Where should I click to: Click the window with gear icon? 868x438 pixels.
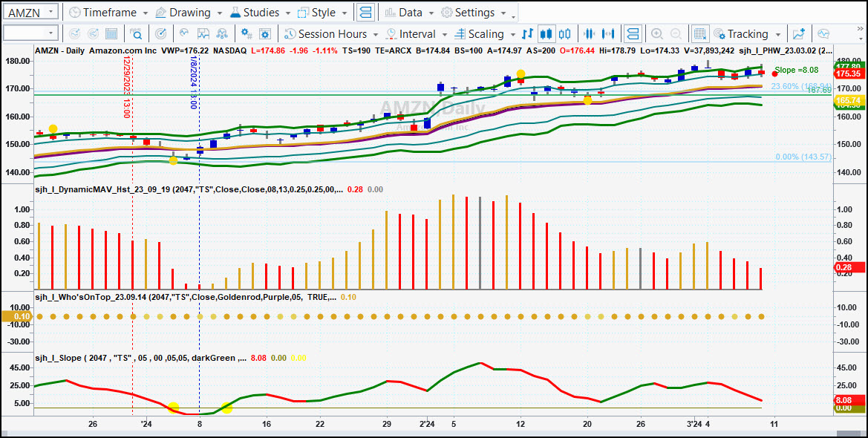point(265,34)
